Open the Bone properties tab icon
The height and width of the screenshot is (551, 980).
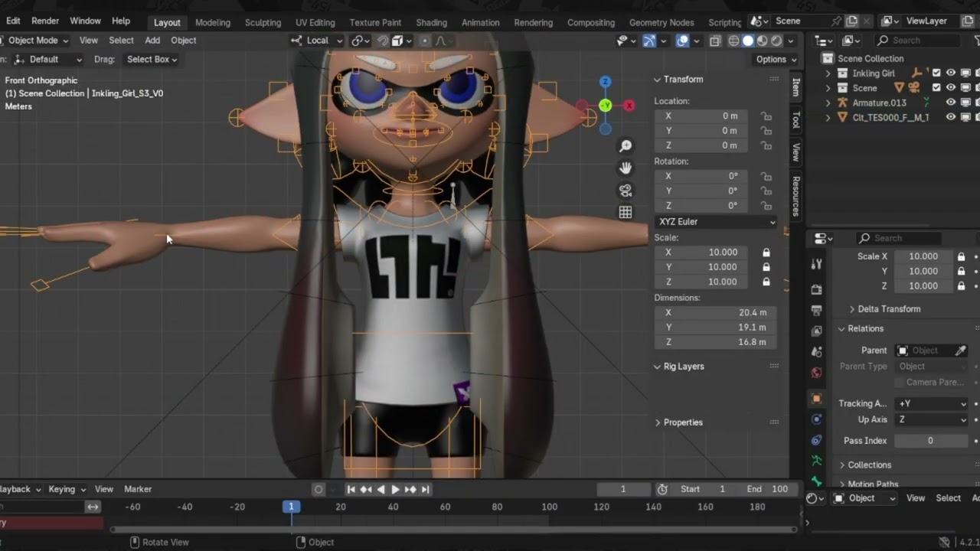point(816,481)
